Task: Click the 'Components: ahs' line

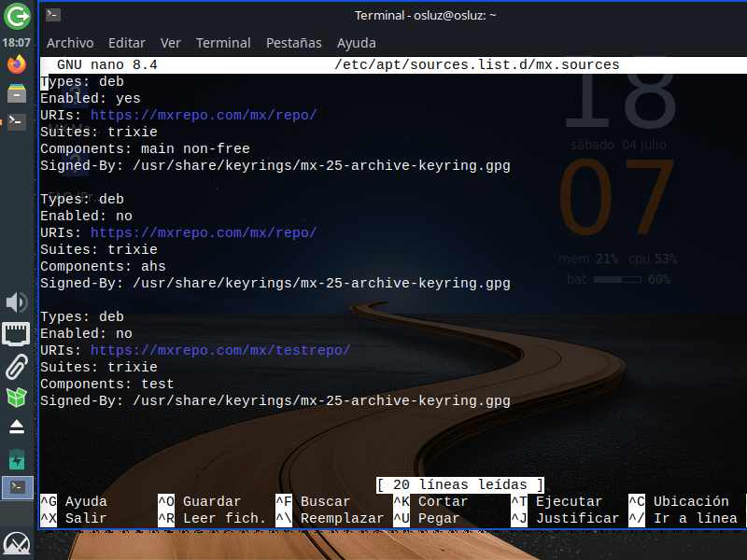Action: click(x=103, y=267)
